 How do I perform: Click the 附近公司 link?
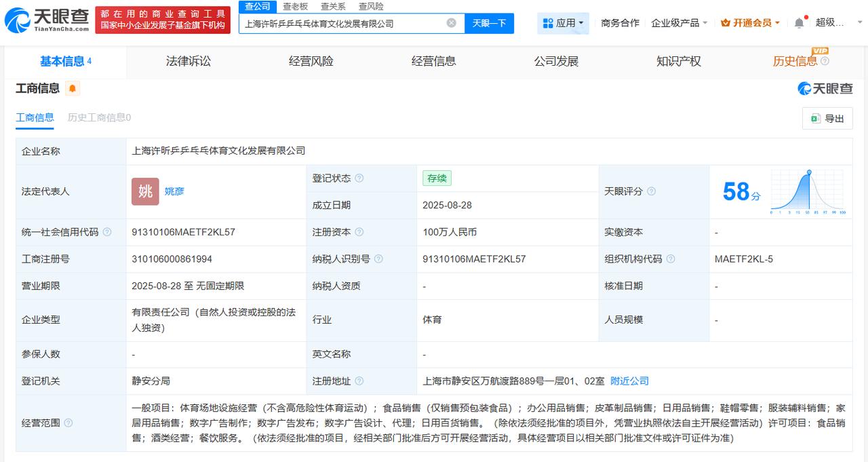click(629, 381)
